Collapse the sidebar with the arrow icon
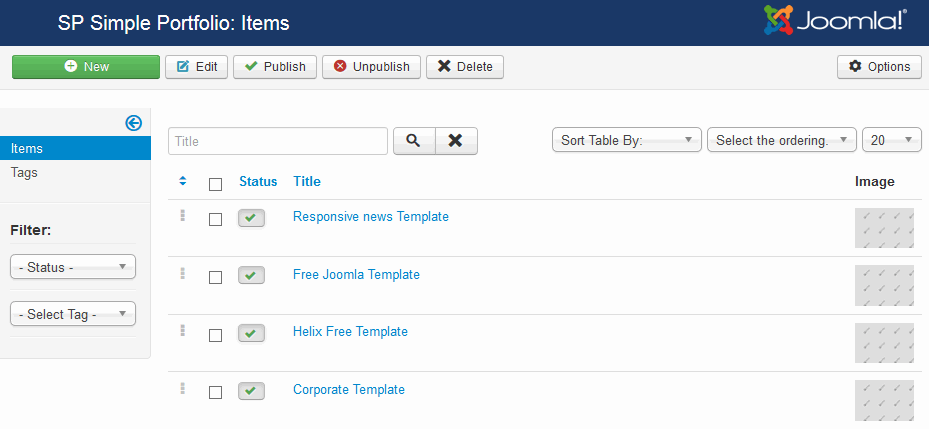 134,123
